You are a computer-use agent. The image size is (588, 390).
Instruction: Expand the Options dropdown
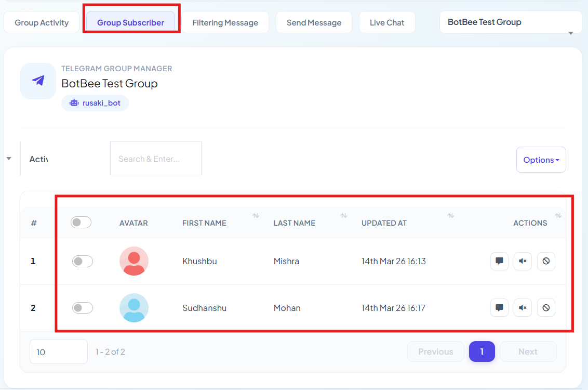(x=541, y=160)
